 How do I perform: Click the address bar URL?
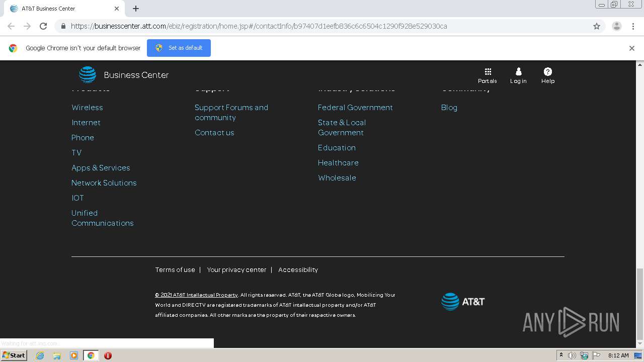click(x=259, y=26)
